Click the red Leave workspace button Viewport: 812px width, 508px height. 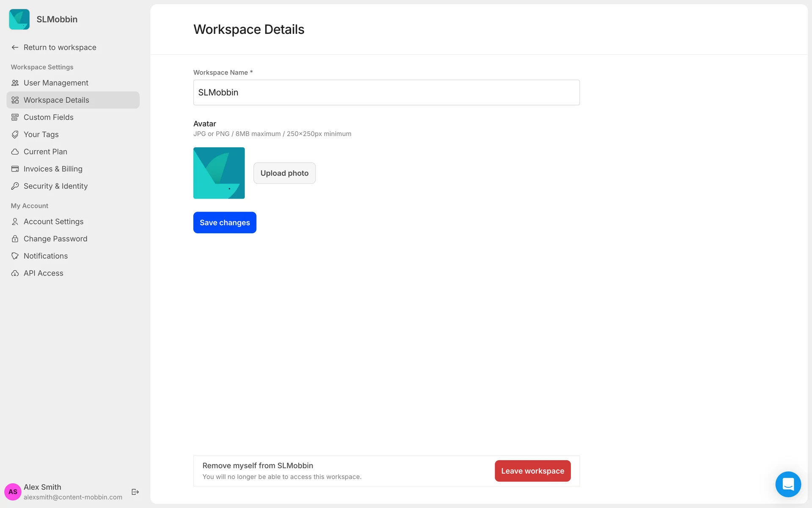click(x=532, y=471)
